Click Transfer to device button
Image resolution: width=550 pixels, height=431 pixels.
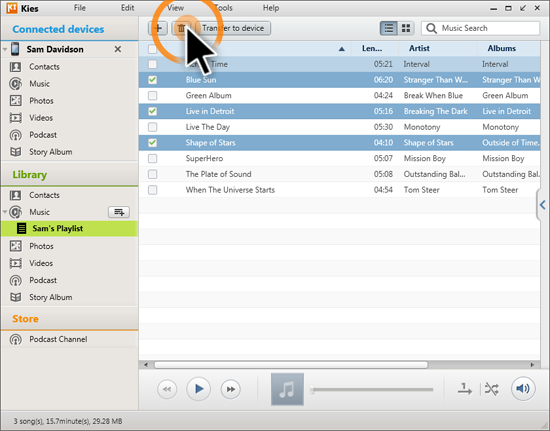pos(233,28)
